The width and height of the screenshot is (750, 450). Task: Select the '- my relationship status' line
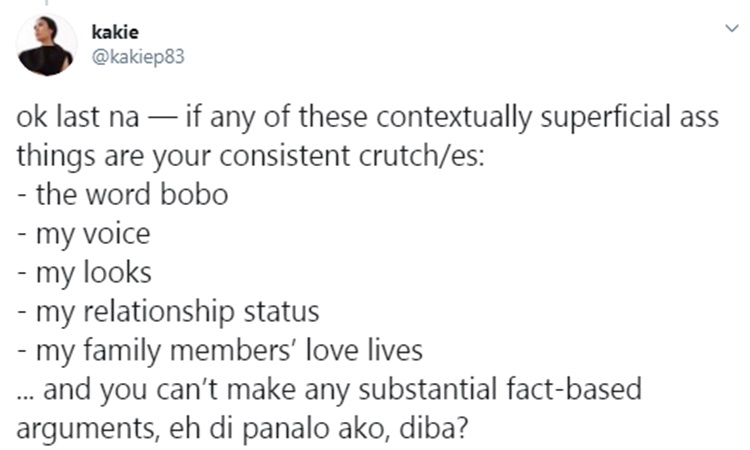168,312
